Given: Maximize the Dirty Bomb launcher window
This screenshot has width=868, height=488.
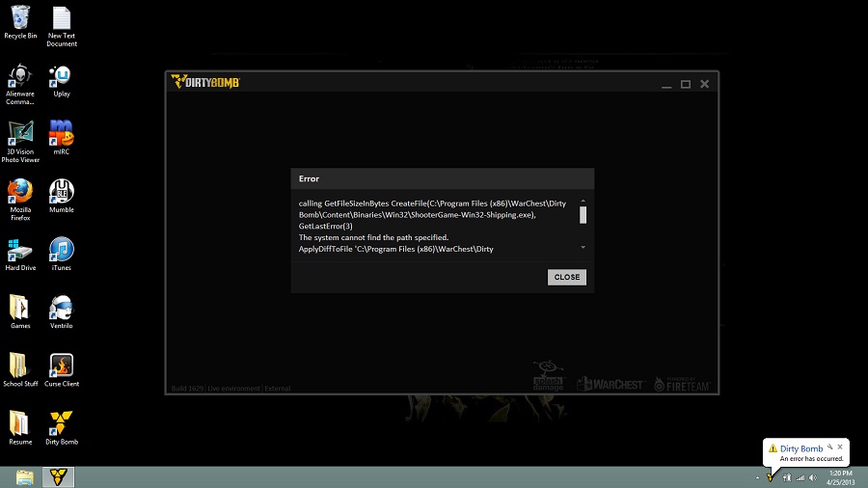Looking at the screenshot, I should coord(686,85).
